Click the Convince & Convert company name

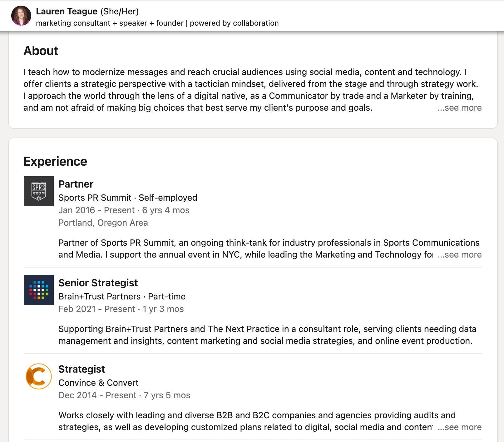tap(98, 383)
